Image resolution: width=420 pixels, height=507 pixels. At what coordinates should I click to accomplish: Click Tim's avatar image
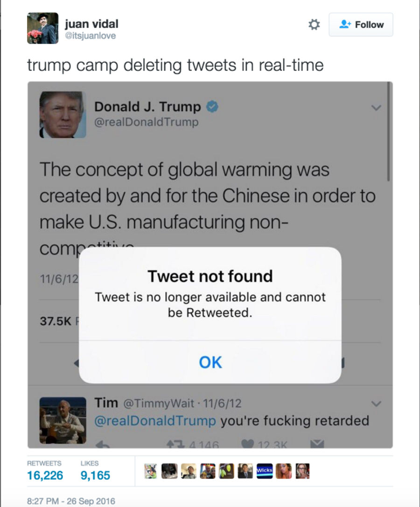coord(63,420)
